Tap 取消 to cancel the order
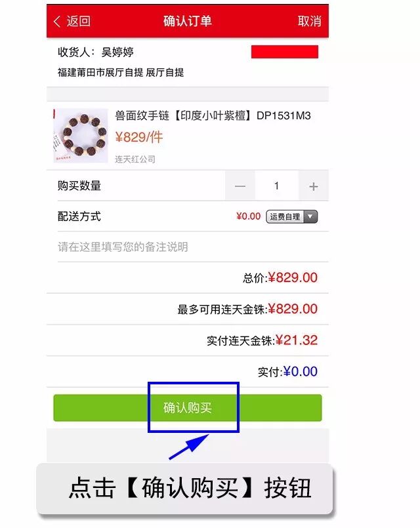420x528 pixels. [309, 21]
